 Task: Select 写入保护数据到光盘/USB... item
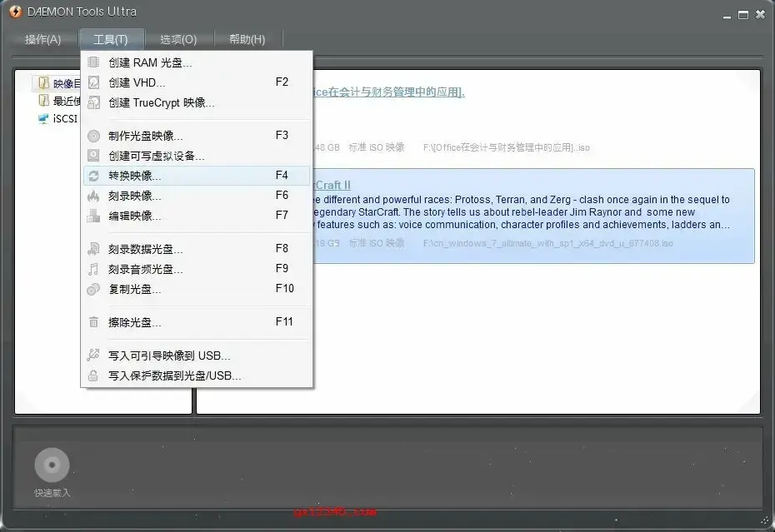click(x=197, y=375)
